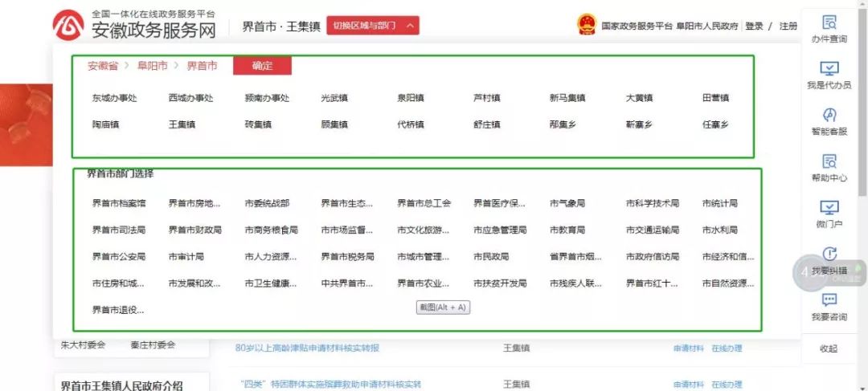Select 颍南办事处 region
868x391 pixels.
tap(268, 98)
